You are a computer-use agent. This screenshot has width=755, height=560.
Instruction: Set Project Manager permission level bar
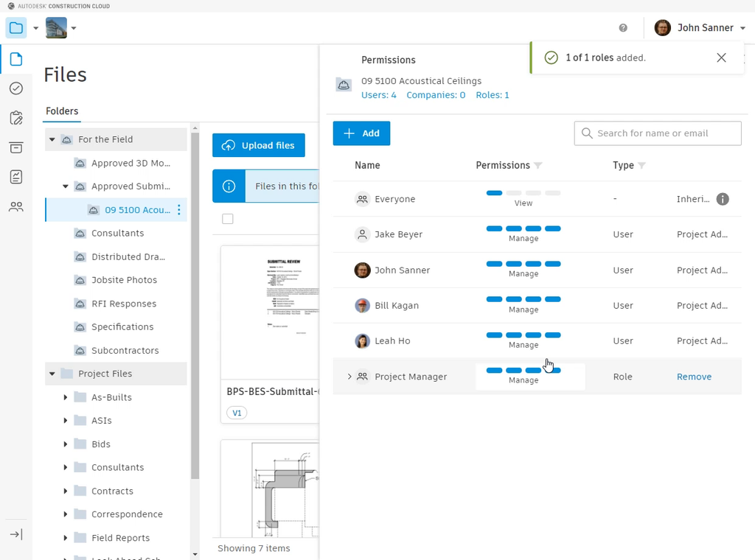click(523, 371)
